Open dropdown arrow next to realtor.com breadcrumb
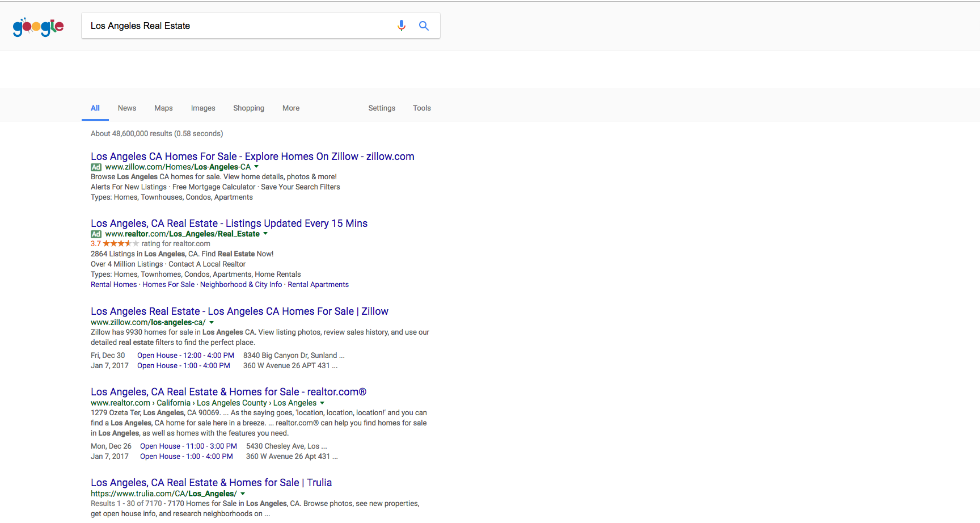The height and width of the screenshot is (523, 980). point(322,403)
